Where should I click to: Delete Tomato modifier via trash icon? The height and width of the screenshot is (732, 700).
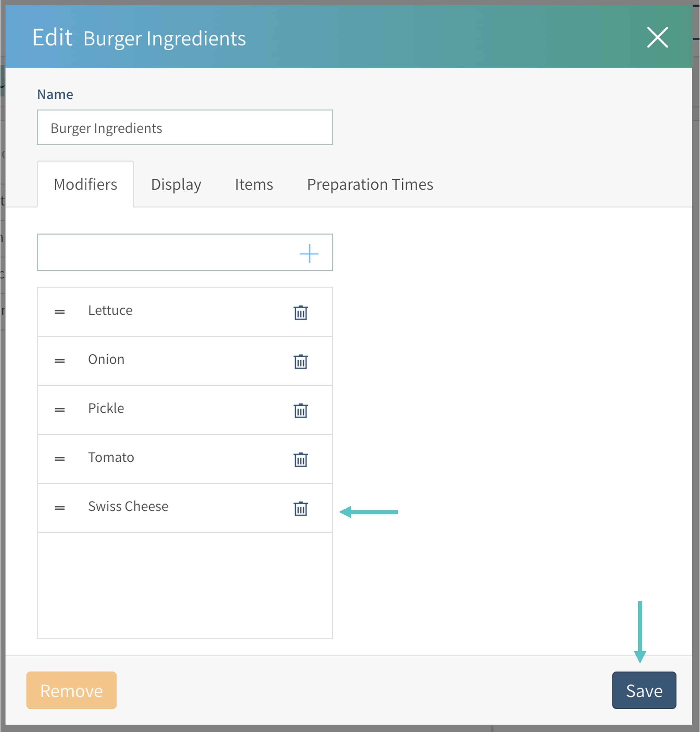300,459
